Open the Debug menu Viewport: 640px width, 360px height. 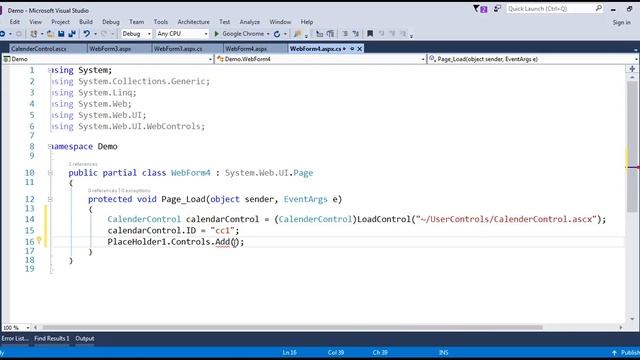pyautogui.click(x=111, y=22)
